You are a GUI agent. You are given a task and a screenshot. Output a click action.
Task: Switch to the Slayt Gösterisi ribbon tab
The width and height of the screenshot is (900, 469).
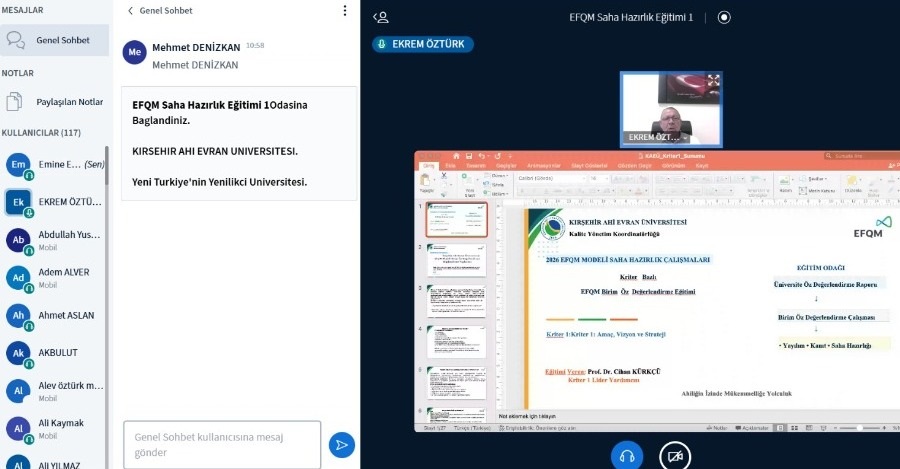click(x=589, y=166)
